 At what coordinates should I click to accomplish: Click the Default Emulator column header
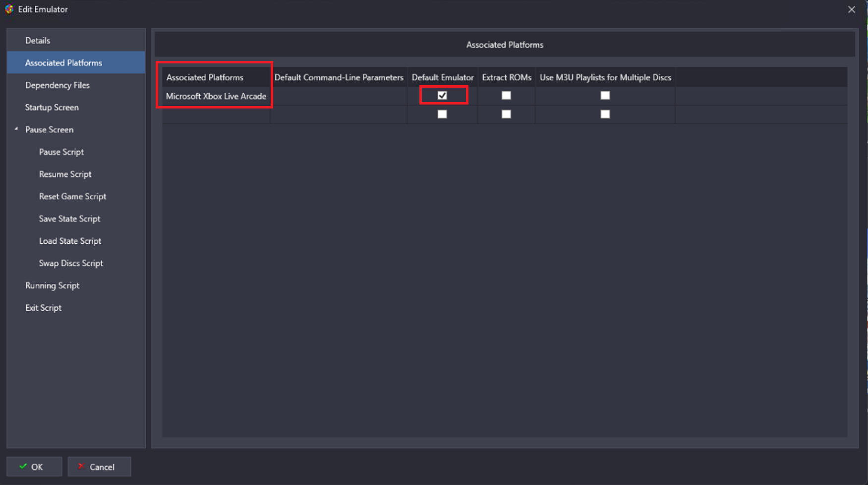[442, 77]
